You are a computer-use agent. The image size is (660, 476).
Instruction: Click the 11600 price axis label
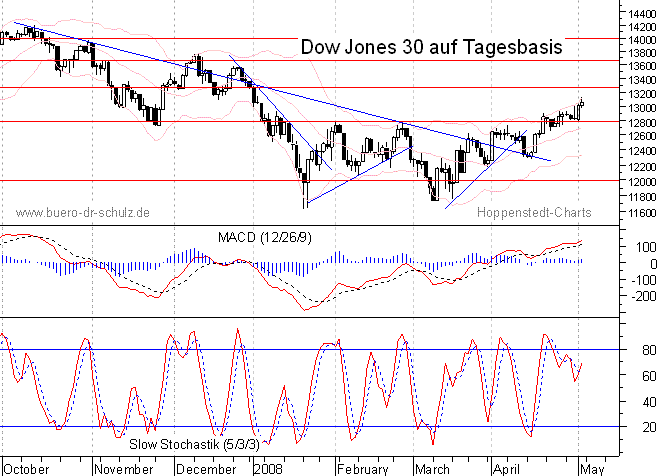point(642,213)
